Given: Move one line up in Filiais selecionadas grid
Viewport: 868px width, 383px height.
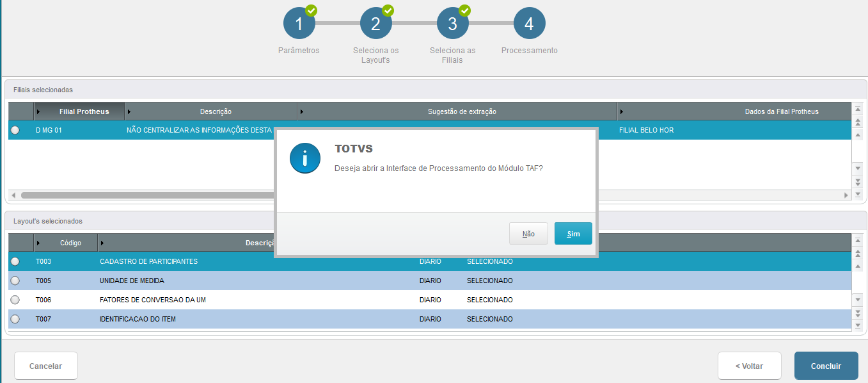Looking at the screenshot, I should click(858, 135).
